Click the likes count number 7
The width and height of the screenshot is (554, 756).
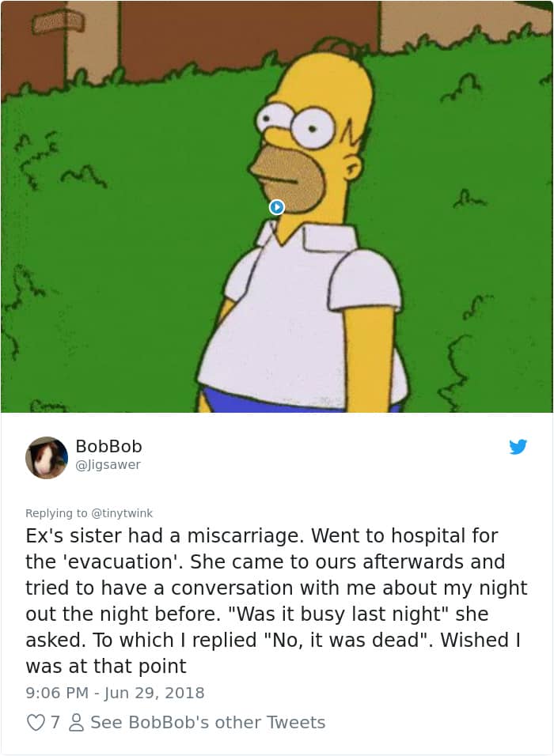(55, 722)
